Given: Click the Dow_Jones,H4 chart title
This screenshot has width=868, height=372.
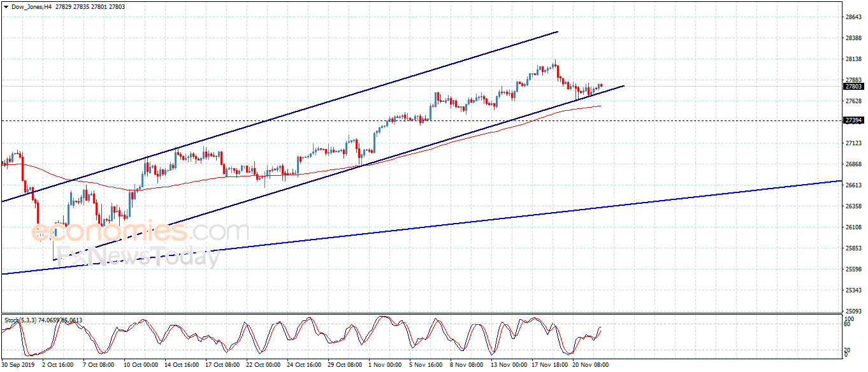Looking at the screenshot, I should point(31,6).
